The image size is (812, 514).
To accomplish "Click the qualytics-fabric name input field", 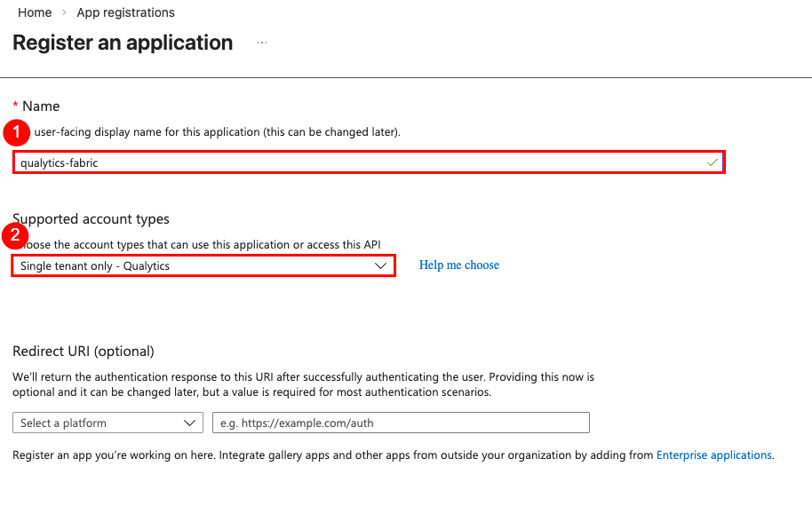I will click(x=369, y=162).
